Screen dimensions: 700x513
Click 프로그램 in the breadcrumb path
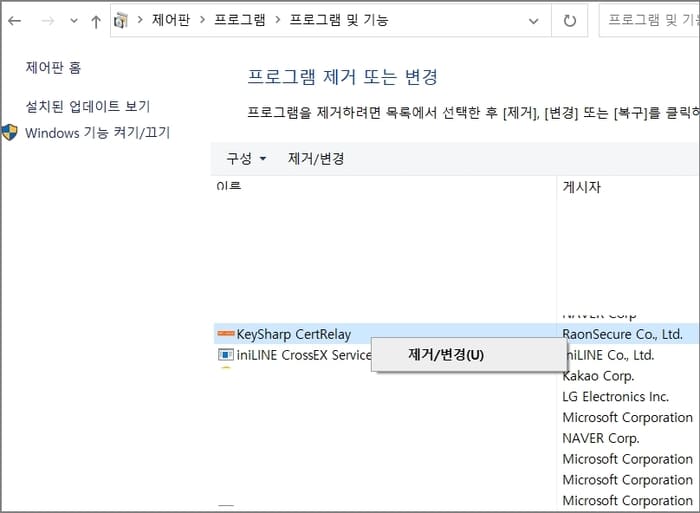click(240, 20)
